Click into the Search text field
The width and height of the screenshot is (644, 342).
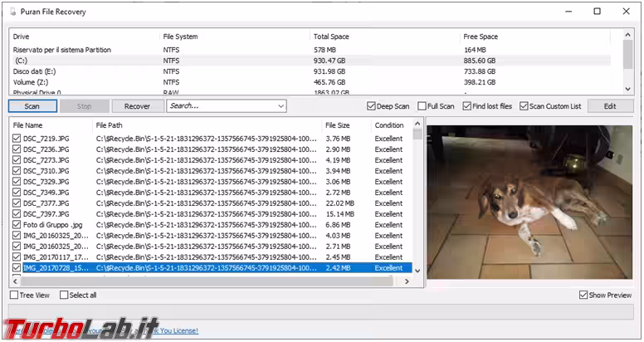coord(220,106)
